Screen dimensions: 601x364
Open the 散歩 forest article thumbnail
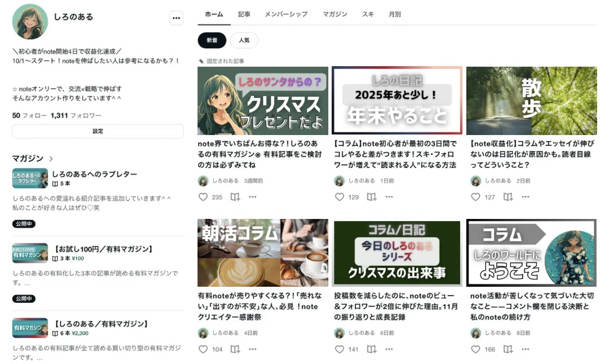(531, 101)
